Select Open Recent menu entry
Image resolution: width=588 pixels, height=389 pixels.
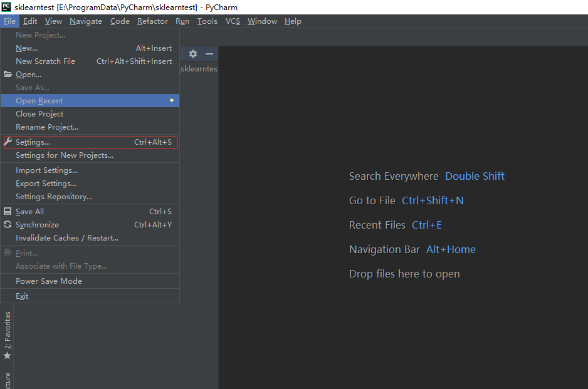coord(90,100)
